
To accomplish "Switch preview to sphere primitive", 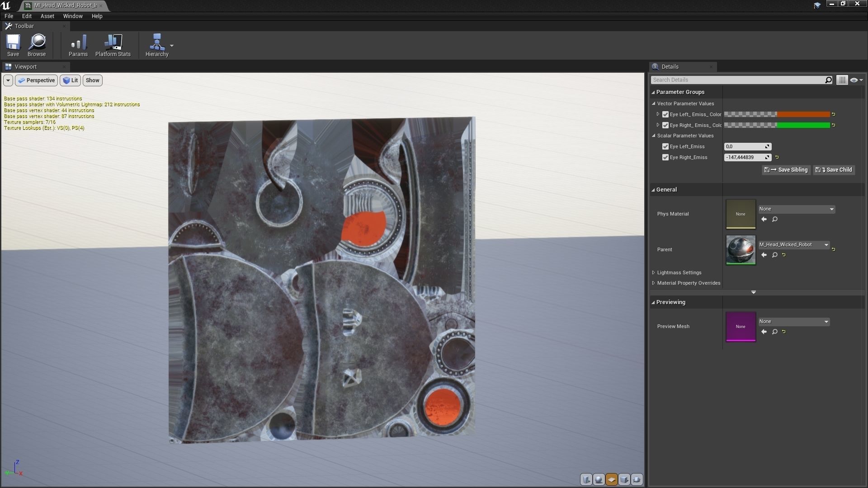I will tap(599, 479).
